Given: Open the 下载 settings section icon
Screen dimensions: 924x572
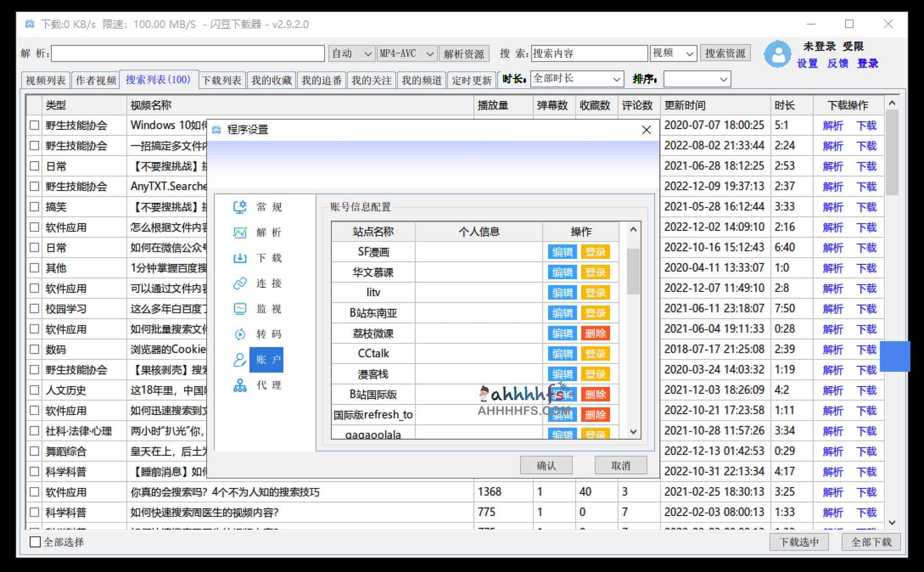Looking at the screenshot, I should point(240,258).
